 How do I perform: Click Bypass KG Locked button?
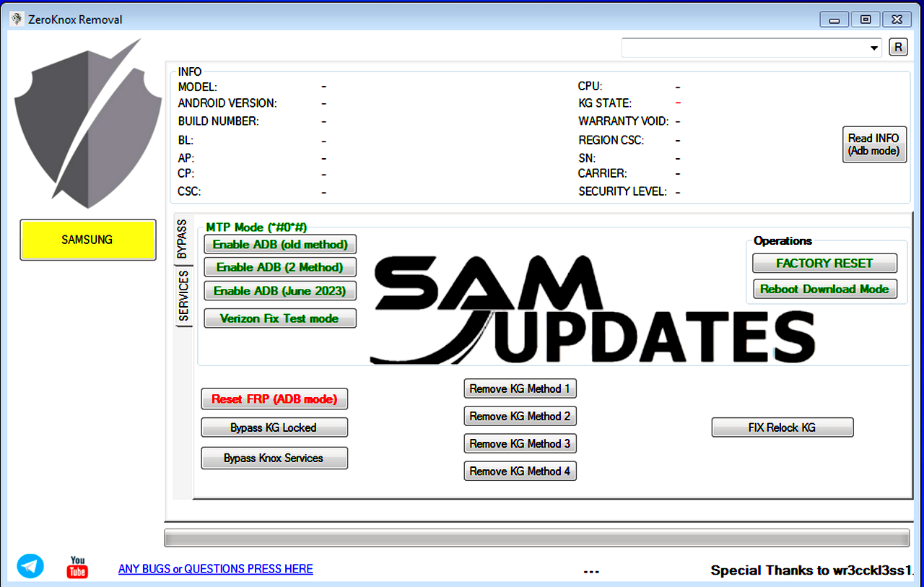click(x=274, y=427)
